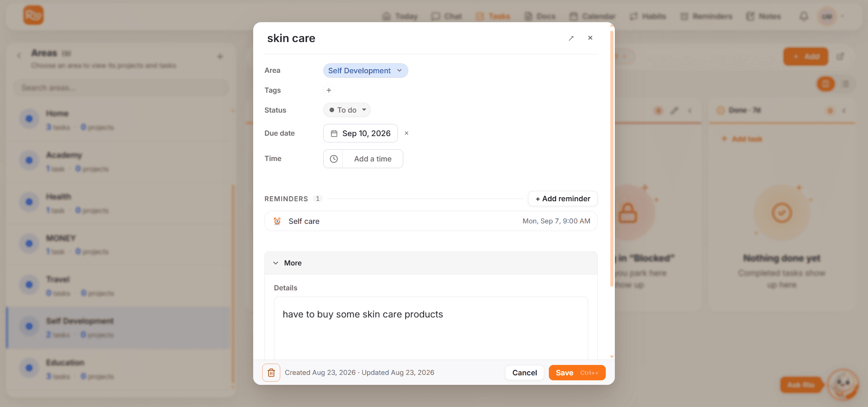Click the skin care title field
Image resolution: width=868 pixels, height=407 pixels.
coord(291,38)
